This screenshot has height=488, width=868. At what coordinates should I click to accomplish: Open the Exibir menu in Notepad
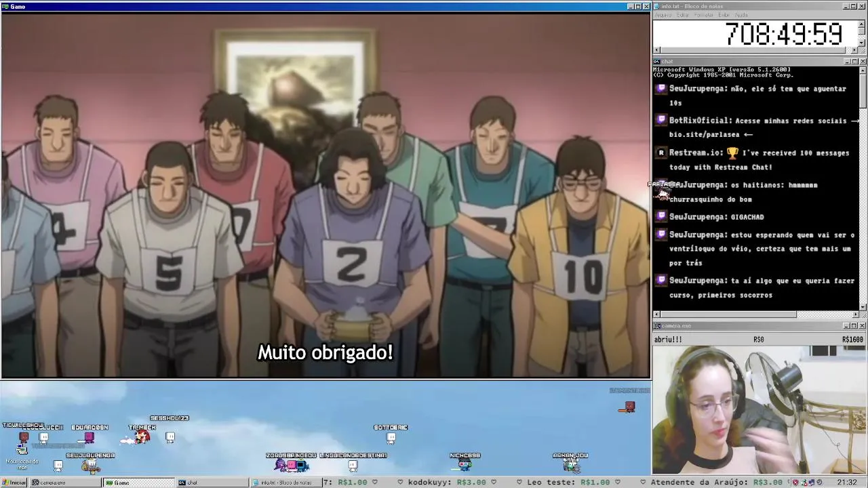pyautogui.click(x=724, y=14)
